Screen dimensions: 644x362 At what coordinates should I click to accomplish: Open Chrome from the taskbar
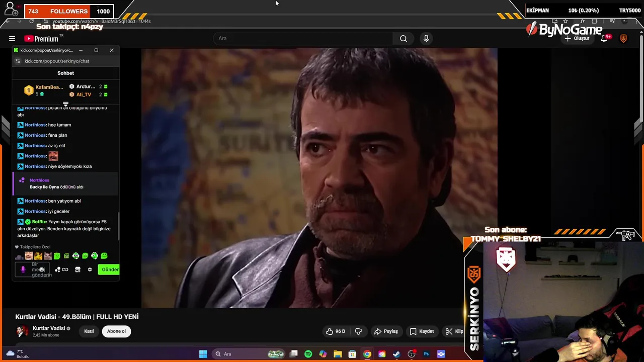(x=367, y=354)
